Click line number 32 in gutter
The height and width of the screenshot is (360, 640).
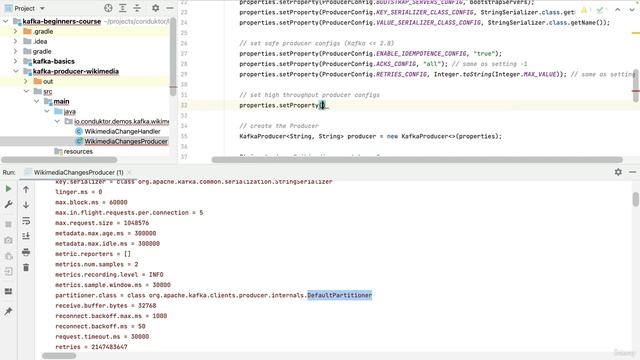click(x=184, y=105)
